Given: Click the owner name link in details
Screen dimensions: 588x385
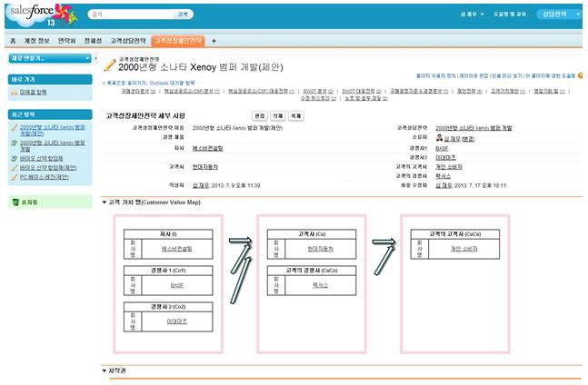Looking at the screenshot, I should (x=452, y=139).
